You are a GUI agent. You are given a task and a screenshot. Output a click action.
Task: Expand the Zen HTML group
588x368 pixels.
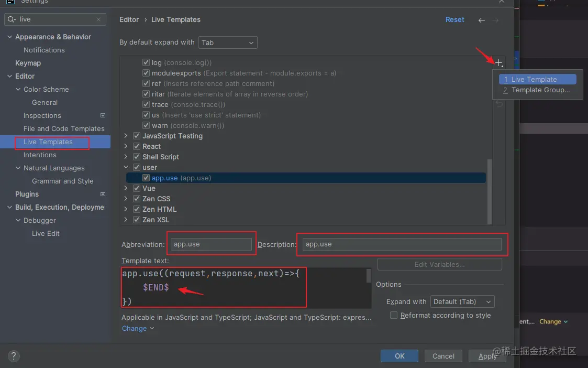[x=126, y=209]
